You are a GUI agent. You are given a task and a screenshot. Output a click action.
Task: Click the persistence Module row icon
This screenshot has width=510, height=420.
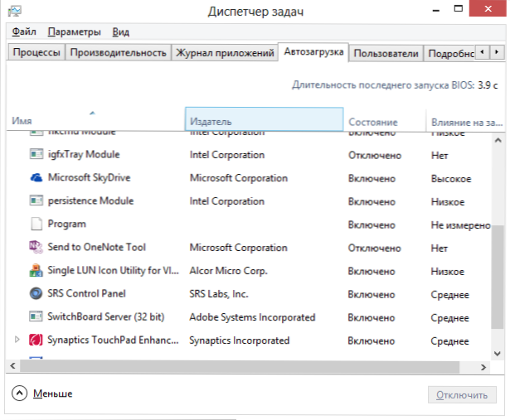36,200
